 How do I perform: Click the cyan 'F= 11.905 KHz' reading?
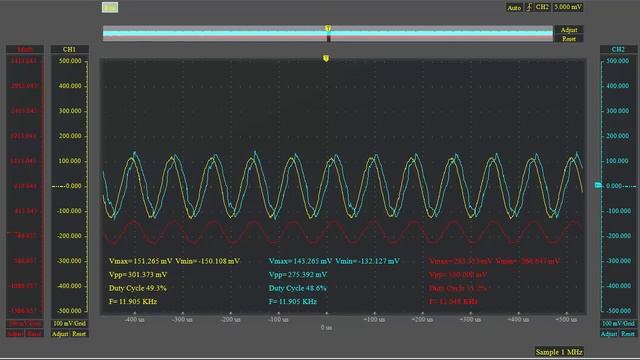point(293,302)
